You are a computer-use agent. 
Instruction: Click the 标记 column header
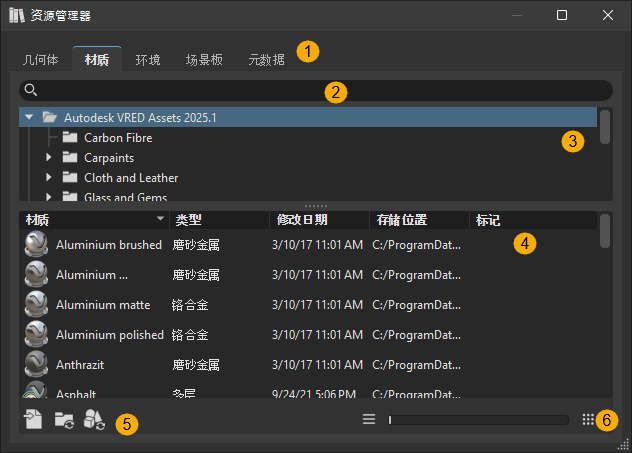pos(533,220)
